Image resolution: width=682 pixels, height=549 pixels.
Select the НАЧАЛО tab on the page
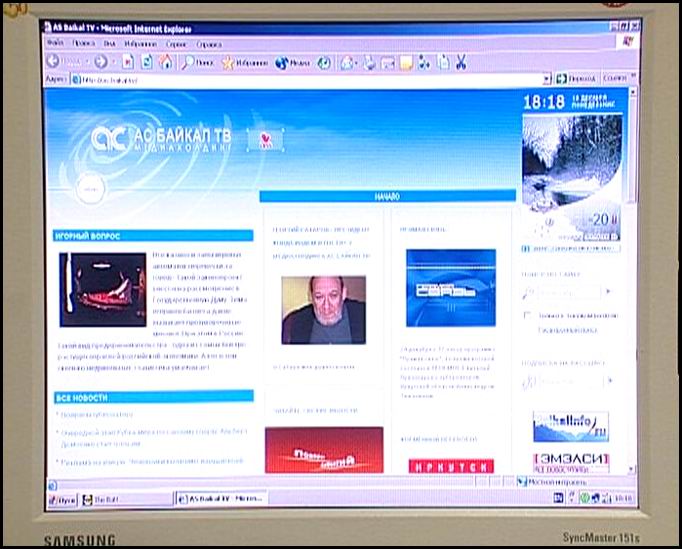click(x=388, y=197)
